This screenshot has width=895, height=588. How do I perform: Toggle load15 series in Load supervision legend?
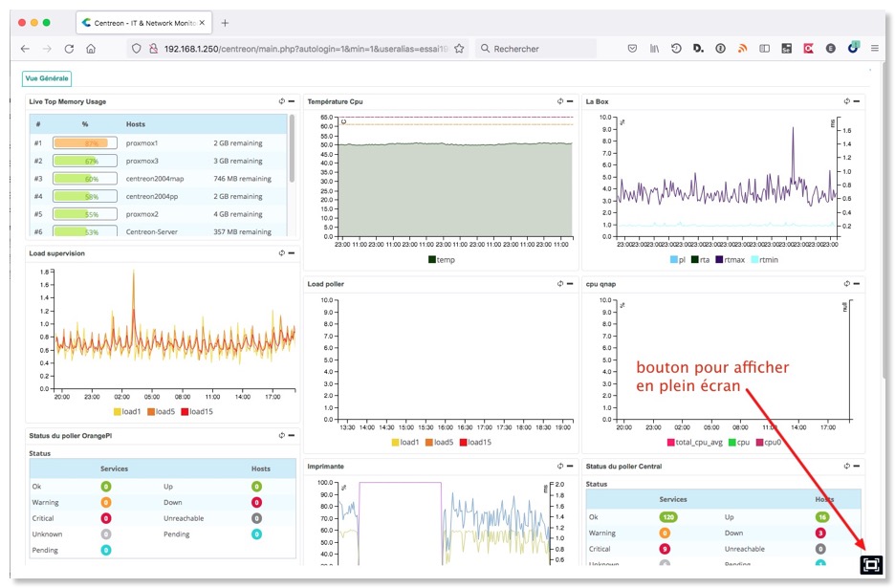[197, 412]
